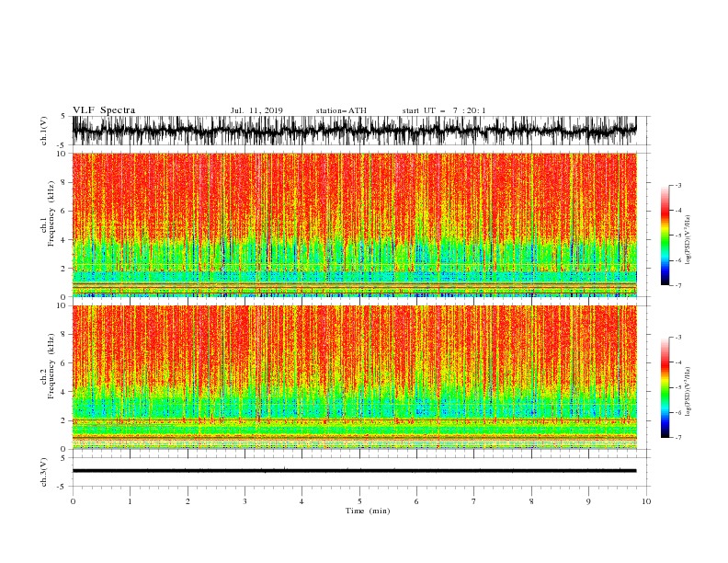
Task: Click time axis tick label 2
Action: point(188,501)
